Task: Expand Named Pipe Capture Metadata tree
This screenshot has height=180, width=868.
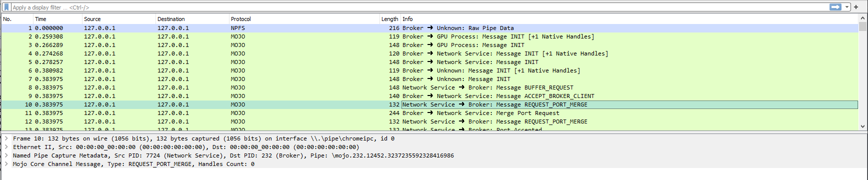Action: [6, 155]
